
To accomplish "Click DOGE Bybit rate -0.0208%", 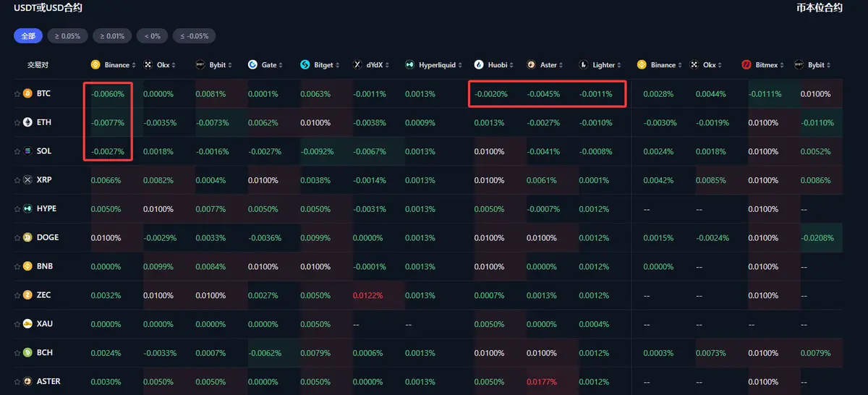I will point(817,237).
